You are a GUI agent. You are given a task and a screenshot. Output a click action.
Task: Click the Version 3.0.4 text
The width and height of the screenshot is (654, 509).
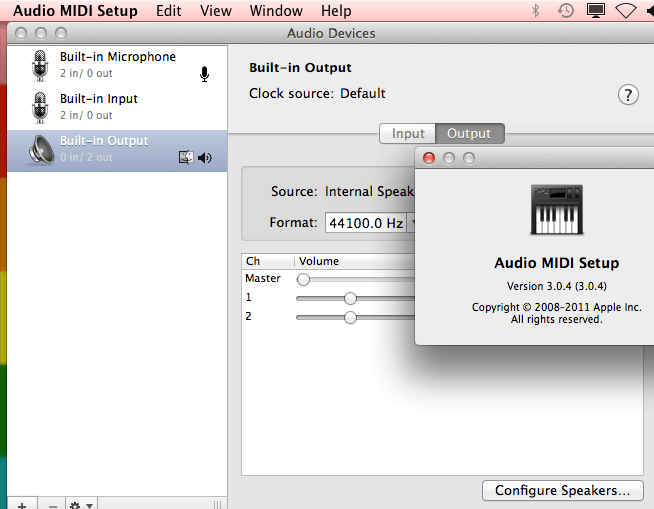tap(556, 286)
